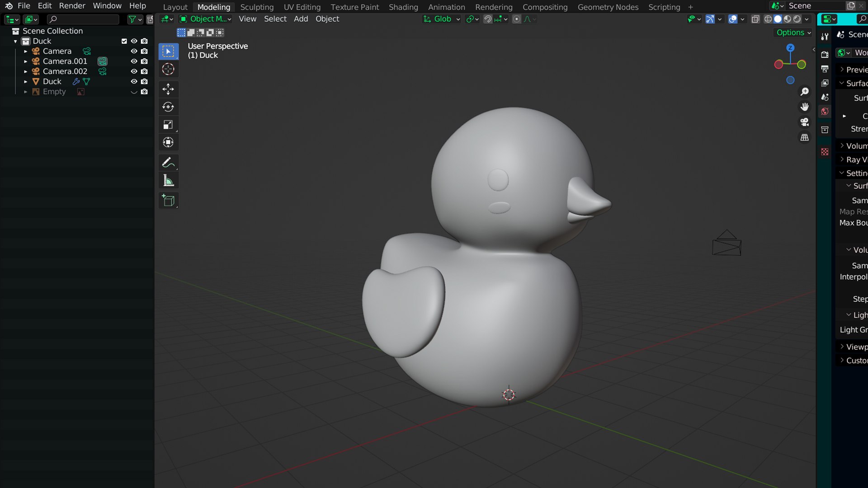Collapse the Duck collection tree

(x=15, y=41)
